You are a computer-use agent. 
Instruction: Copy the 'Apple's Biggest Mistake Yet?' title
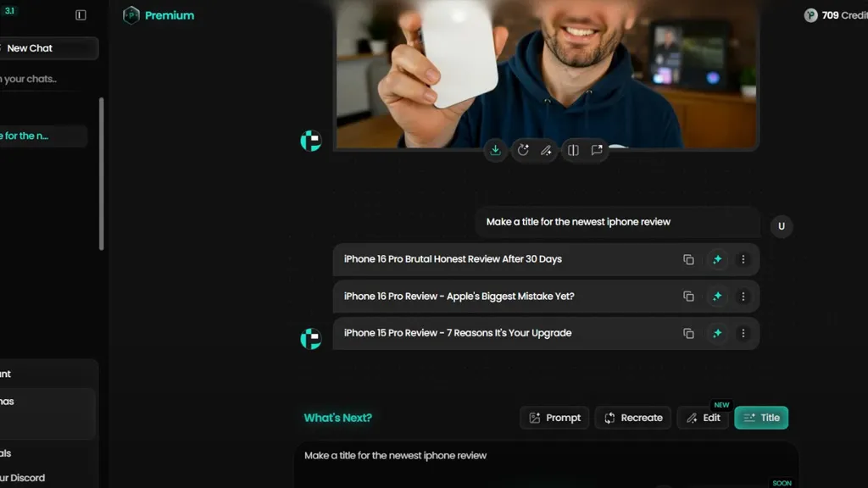pyautogui.click(x=688, y=297)
